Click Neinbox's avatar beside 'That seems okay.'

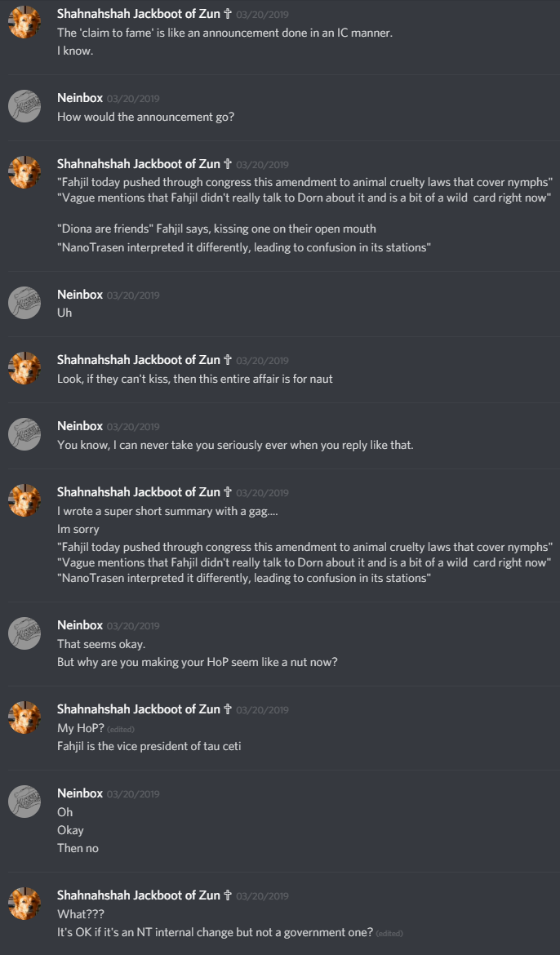(24, 633)
